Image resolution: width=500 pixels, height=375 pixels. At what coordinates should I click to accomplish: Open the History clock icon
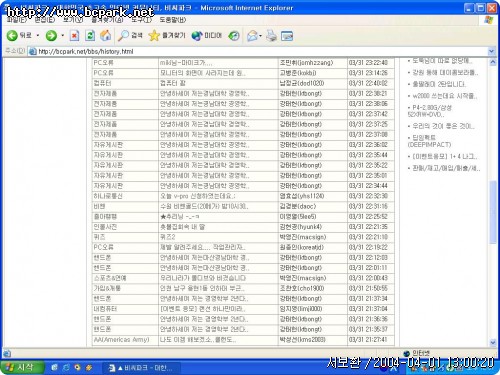tap(234, 36)
